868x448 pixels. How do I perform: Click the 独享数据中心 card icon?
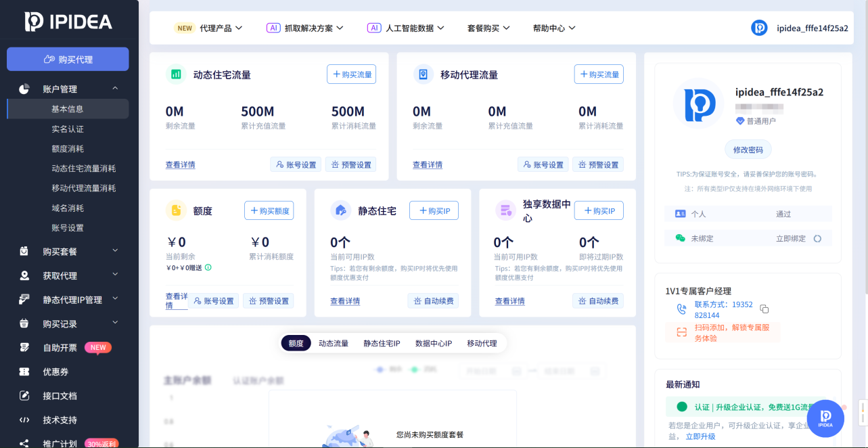pos(505,210)
